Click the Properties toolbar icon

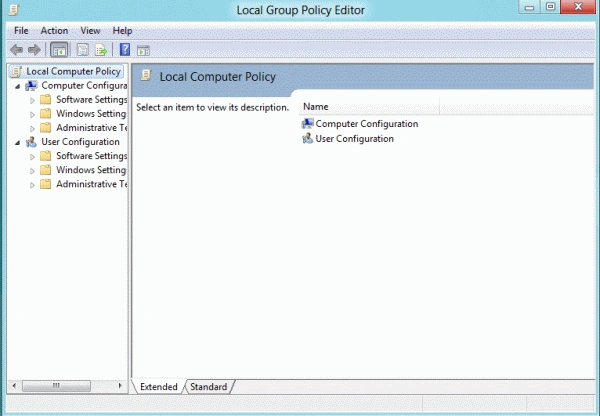(83, 50)
